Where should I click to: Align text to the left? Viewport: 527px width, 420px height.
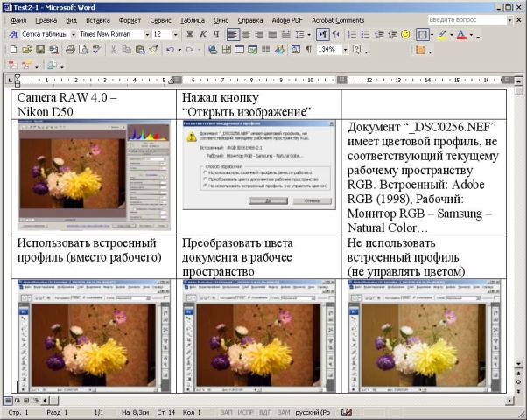click(233, 35)
